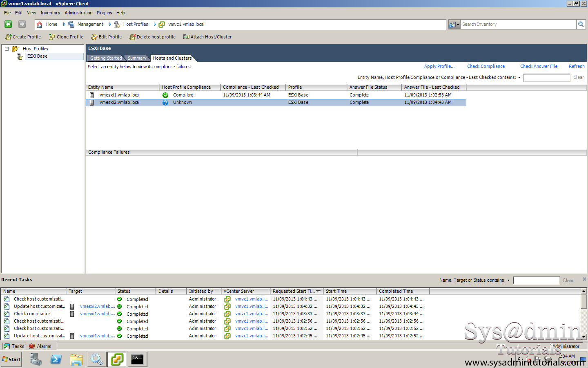Open the View menu

(31, 13)
